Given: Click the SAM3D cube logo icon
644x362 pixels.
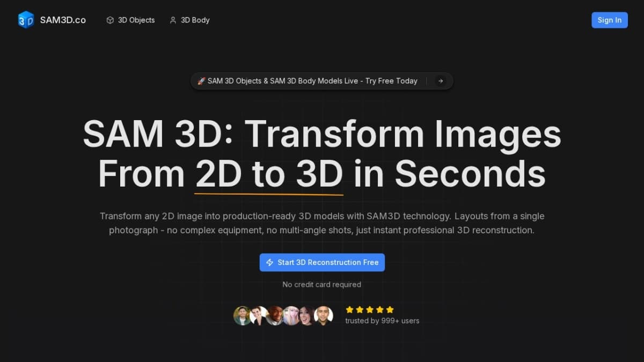Looking at the screenshot, I should [26, 20].
